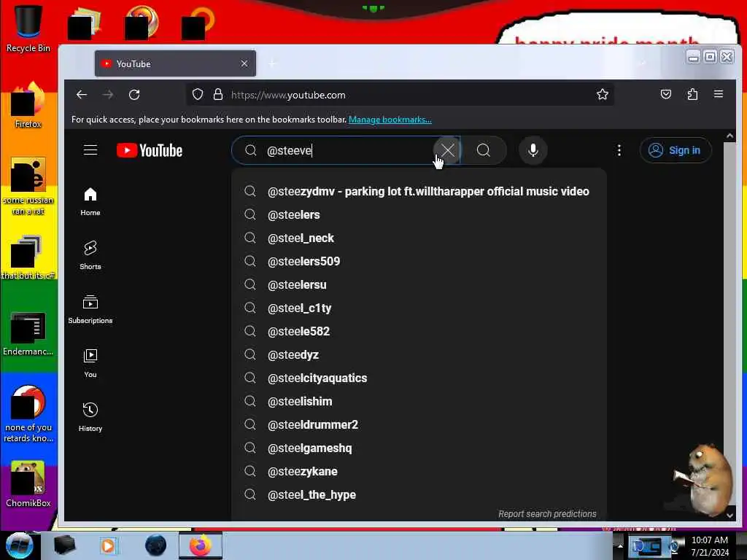Open the Pocket save icon

point(666,94)
